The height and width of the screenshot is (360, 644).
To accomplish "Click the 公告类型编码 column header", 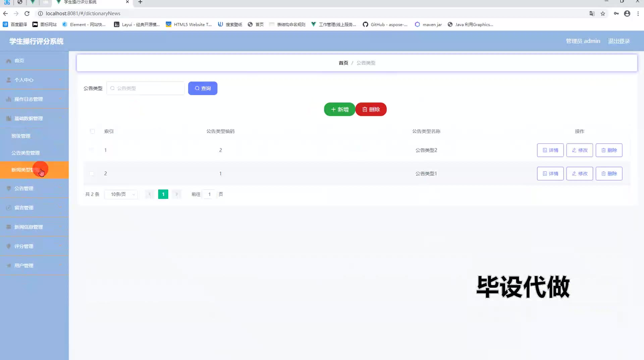I will [x=220, y=131].
